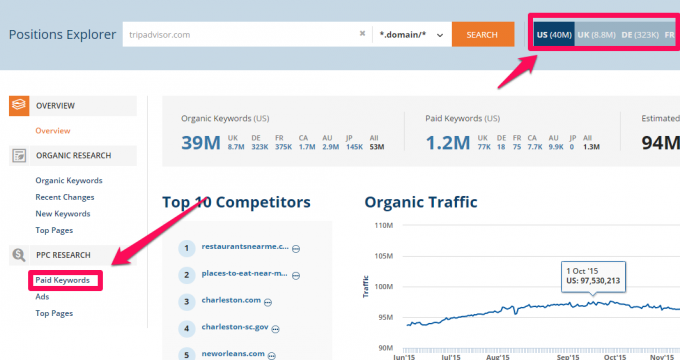Image resolution: width=680 pixels, height=360 pixels.
Task: Open the options icon next to restaurantsnearme.c...
Action: 296,249
